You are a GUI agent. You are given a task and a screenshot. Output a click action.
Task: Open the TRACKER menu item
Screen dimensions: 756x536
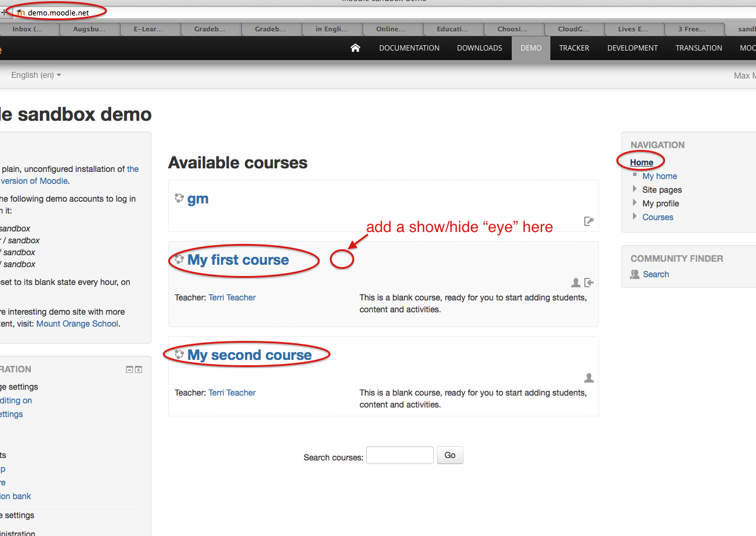pos(574,48)
